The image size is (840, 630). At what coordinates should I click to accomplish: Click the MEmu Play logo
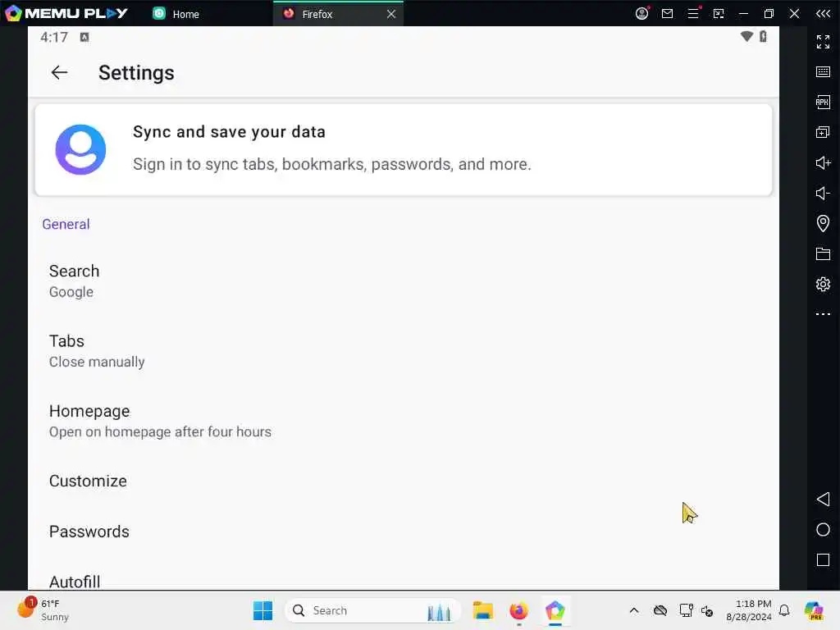click(x=66, y=13)
